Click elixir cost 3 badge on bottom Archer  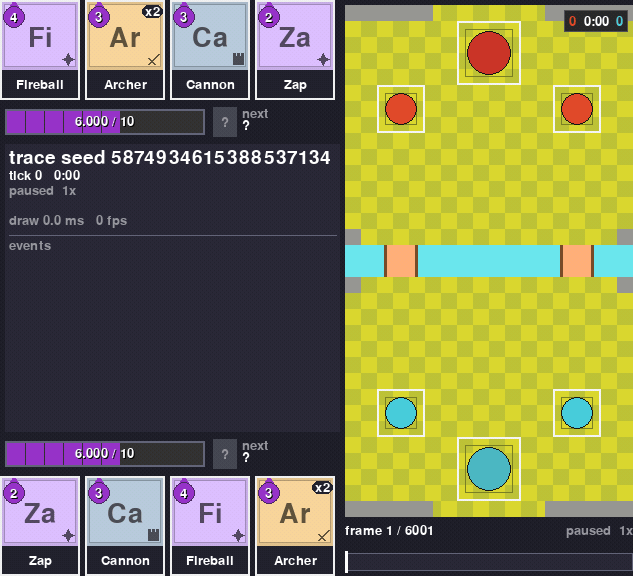269,493
